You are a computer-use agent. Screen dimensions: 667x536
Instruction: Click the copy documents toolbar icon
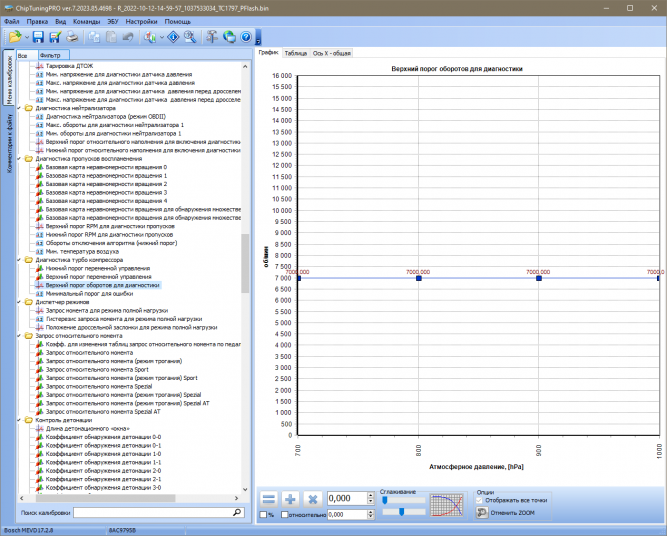[x=94, y=37]
